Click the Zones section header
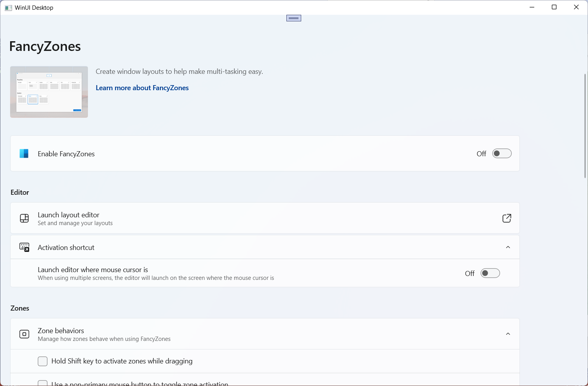Viewport: 588px width, 386px height. tap(20, 308)
